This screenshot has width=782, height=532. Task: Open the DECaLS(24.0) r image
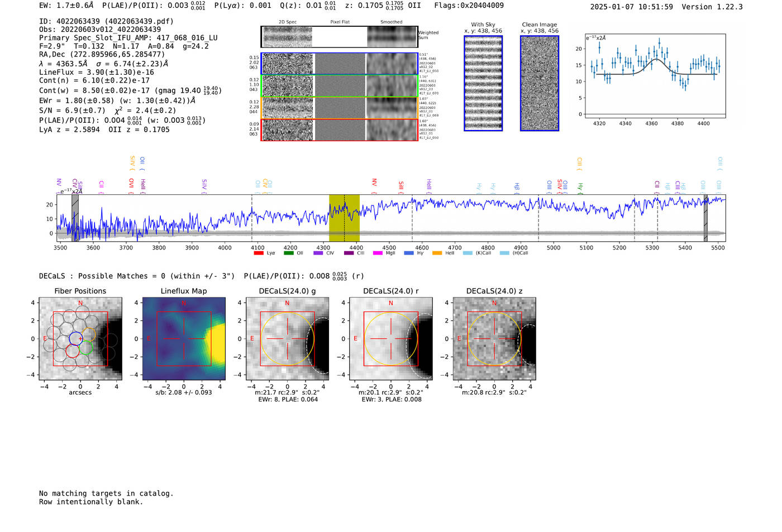click(x=390, y=338)
